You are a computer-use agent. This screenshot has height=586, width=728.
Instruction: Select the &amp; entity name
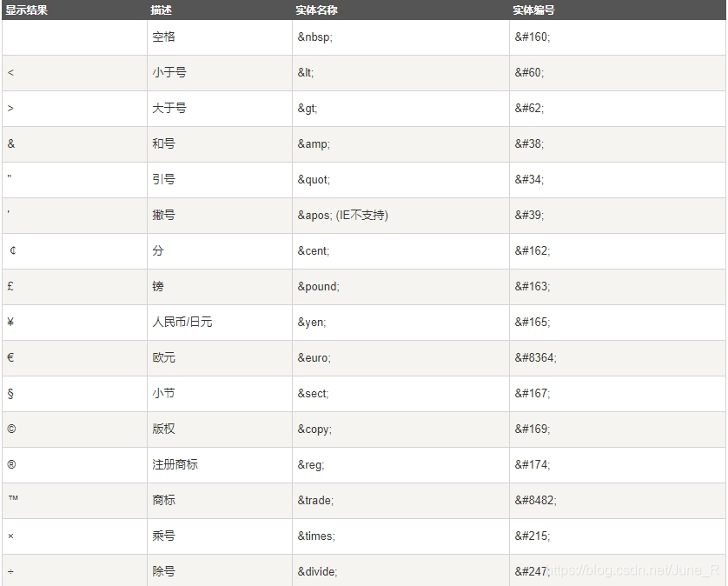(314, 144)
